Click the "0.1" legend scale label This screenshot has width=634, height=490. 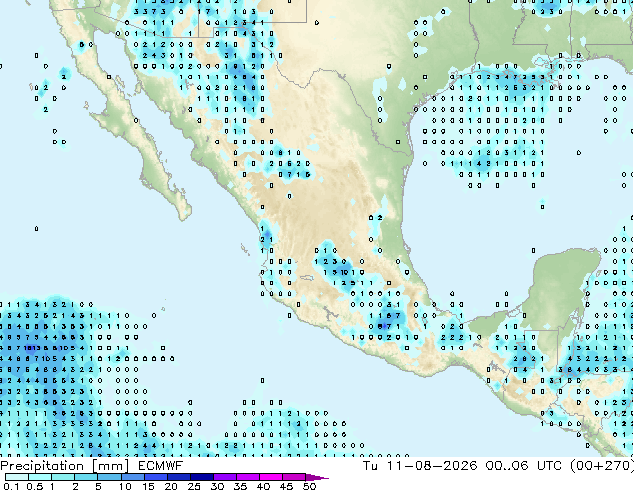11,486
